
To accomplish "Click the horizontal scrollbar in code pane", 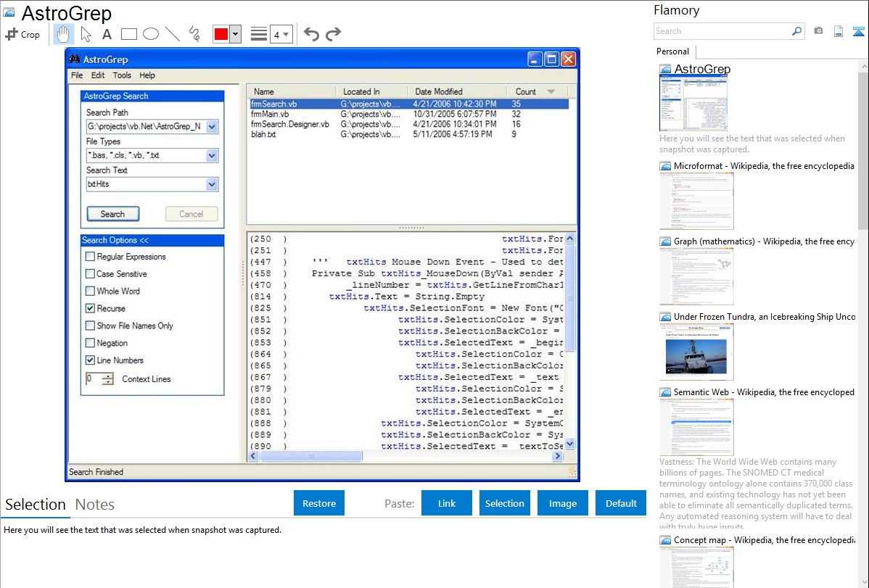I will coord(311,456).
